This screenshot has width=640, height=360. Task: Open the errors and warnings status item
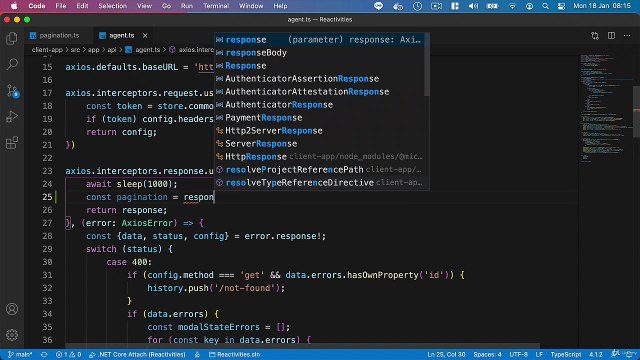pyautogui.click(x=68, y=355)
